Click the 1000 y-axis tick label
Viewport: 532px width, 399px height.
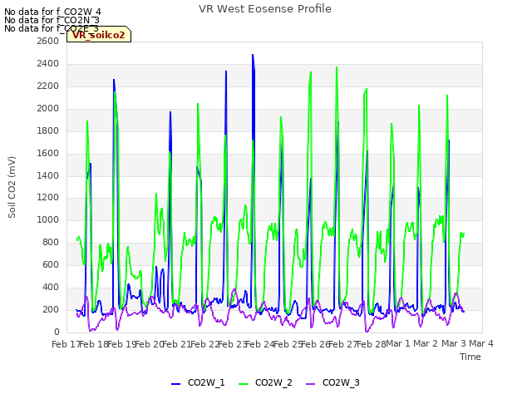tap(48, 219)
